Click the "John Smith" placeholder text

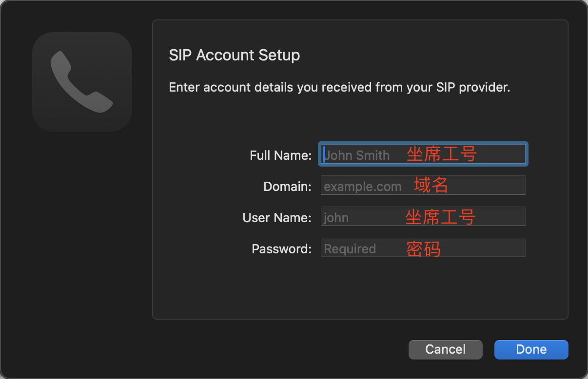357,155
